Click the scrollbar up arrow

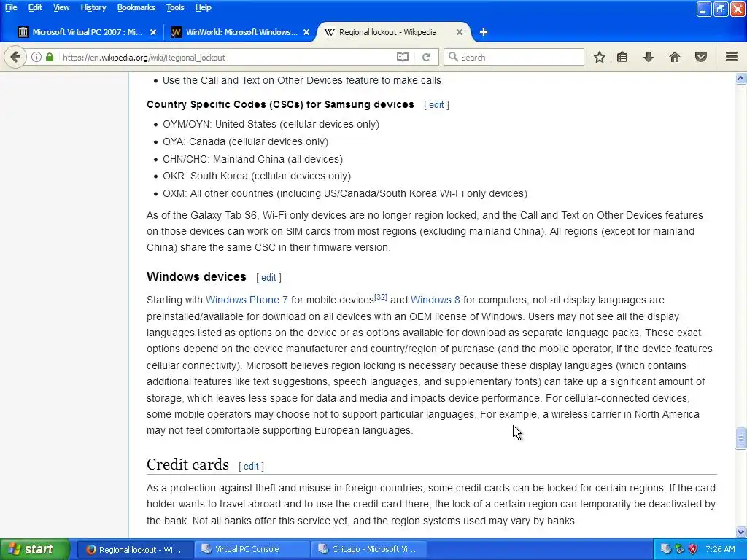pos(740,79)
